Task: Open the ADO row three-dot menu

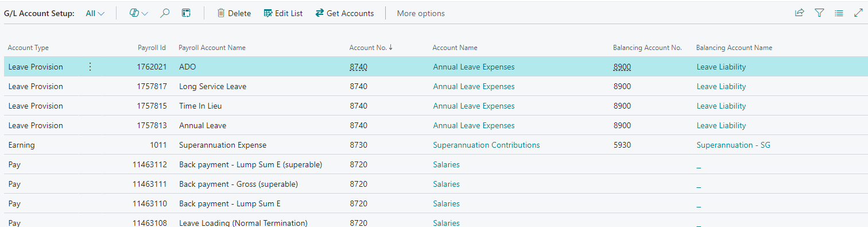Action: click(90, 67)
